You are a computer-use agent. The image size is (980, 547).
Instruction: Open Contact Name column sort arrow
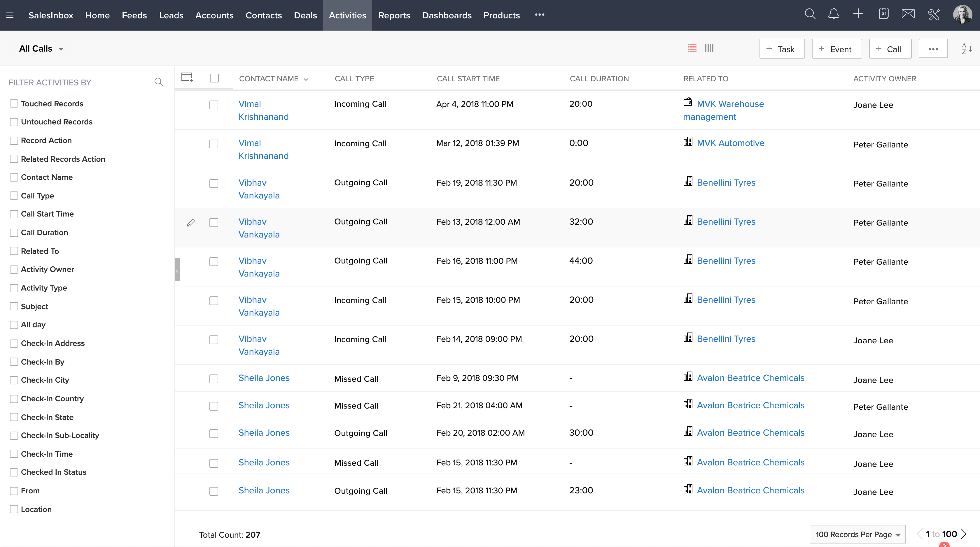(x=306, y=79)
